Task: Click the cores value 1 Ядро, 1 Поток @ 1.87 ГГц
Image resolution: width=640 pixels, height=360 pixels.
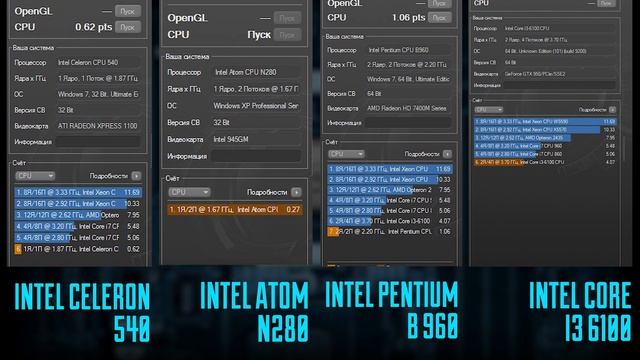Action: (98, 78)
